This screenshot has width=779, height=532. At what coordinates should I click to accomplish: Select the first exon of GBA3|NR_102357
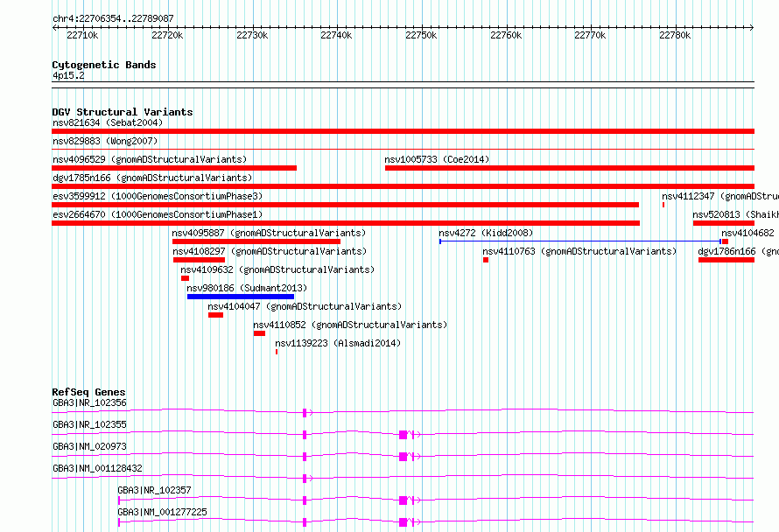tap(119, 500)
